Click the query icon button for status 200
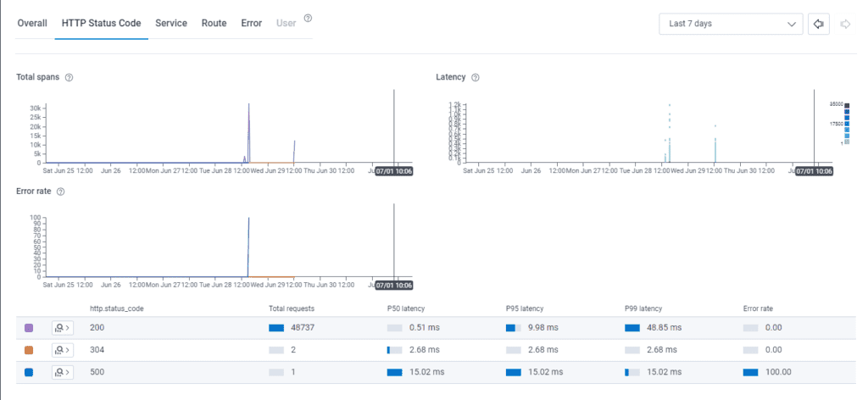Viewport: 868px width, 400px height. (64, 327)
